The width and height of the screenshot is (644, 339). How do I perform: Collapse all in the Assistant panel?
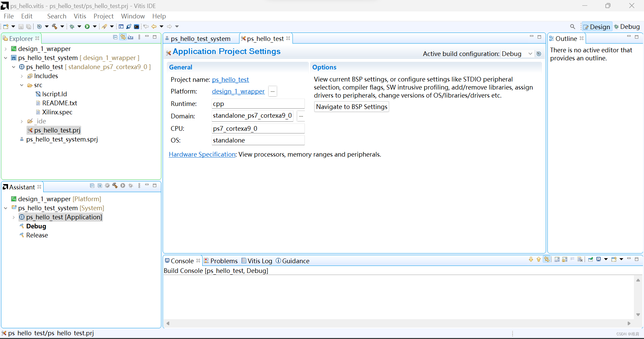click(92, 186)
